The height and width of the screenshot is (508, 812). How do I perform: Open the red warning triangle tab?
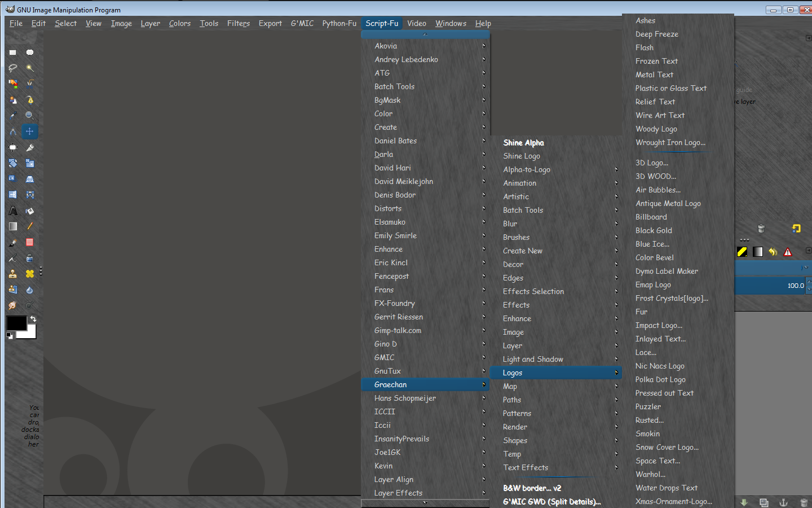click(788, 252)
